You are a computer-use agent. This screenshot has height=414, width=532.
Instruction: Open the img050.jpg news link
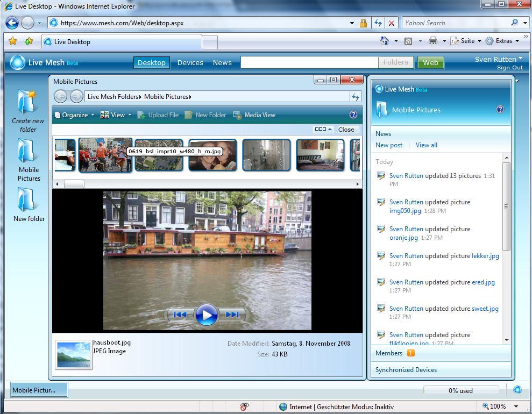pyautogui.click(x=405, y=211)
